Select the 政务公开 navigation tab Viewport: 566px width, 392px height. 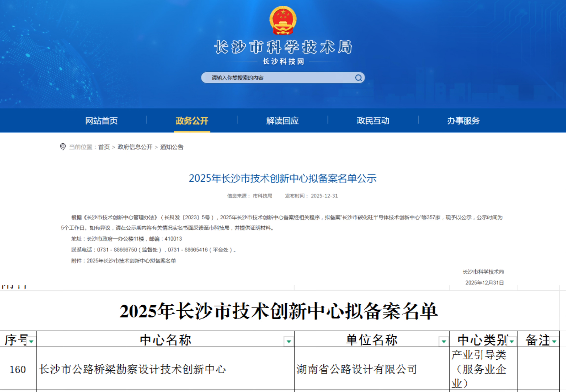click(192, 121)
